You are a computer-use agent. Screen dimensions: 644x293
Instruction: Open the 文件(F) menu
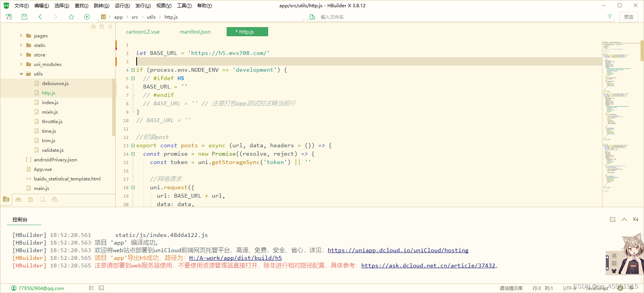click(22, 6)
